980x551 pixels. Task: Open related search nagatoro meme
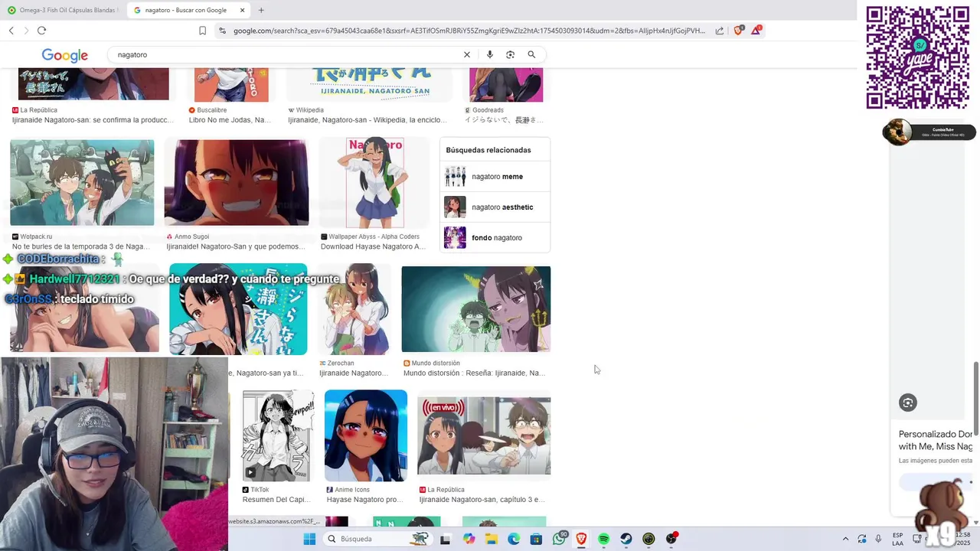coord(495,177)
